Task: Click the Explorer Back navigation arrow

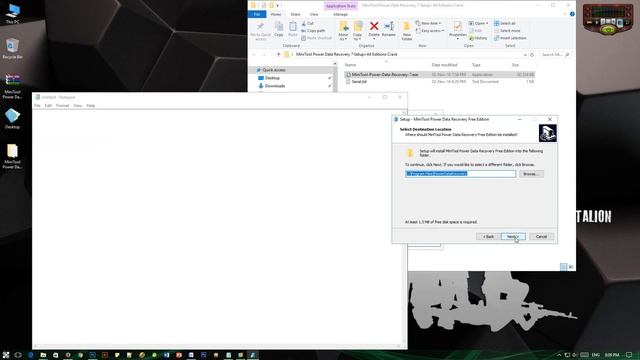Action: point(254,54)
